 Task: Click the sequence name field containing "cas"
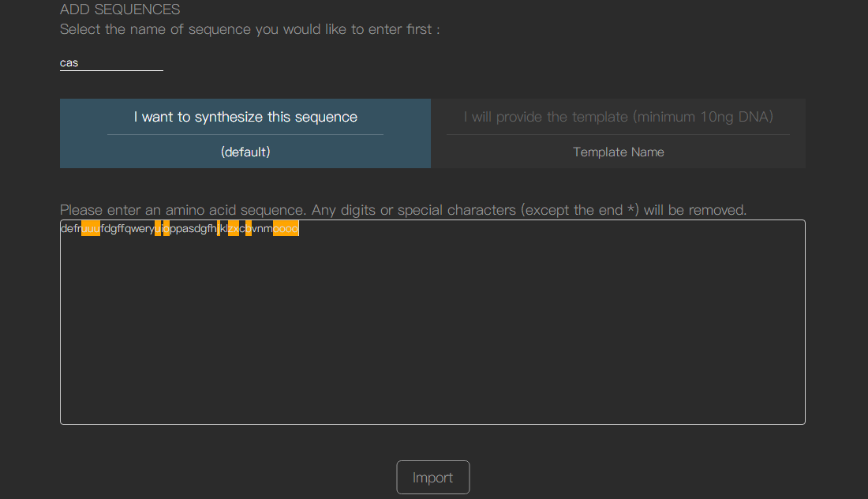click(x=110, y=62)
